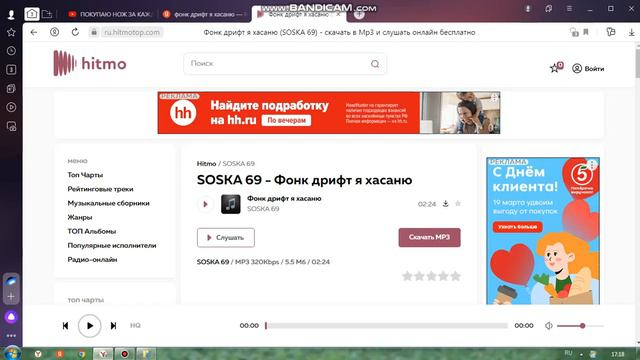This screenshot has height=360, width=640.
Task: Download track via small arrow icon
Action: (446, 203)
